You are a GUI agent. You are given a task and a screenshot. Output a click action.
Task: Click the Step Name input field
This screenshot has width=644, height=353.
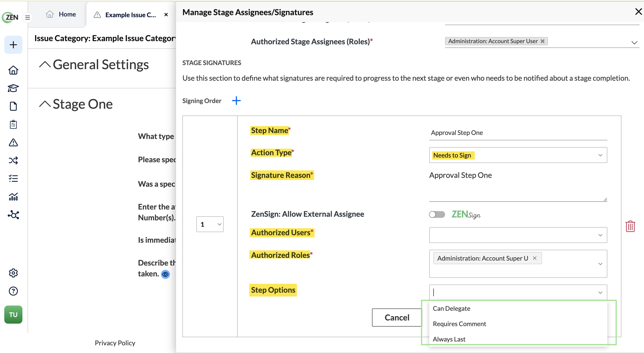coord(518,133)
